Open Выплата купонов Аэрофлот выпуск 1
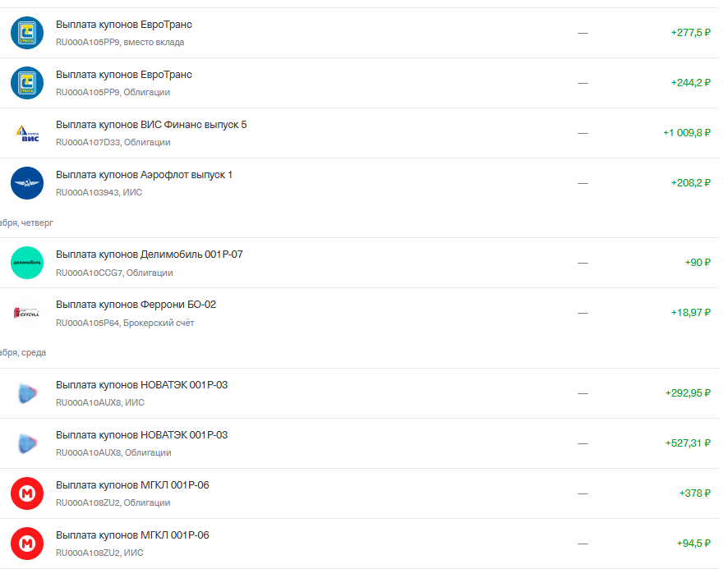The width and height of the screenshot is (728, 569). point(144,175)
